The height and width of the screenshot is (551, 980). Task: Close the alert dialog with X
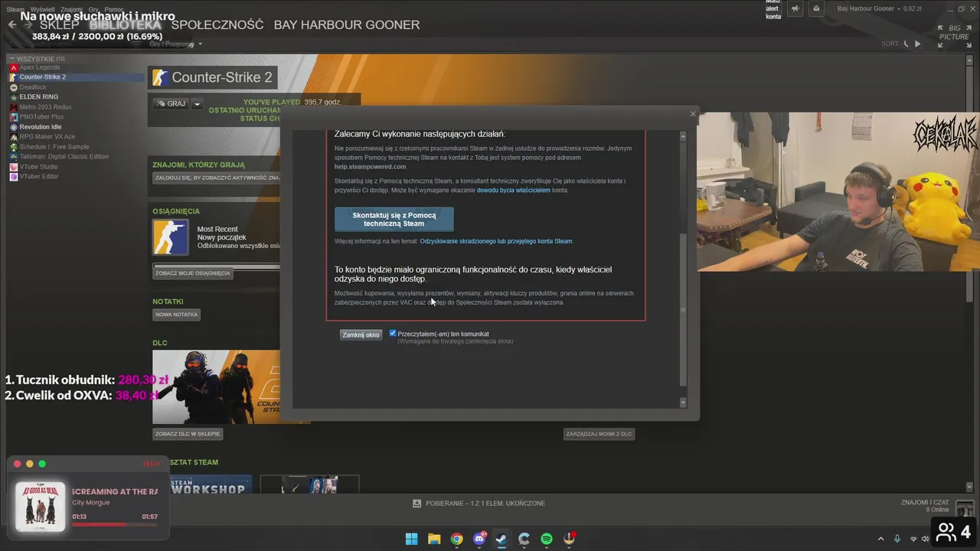click(x=693, y=114)
